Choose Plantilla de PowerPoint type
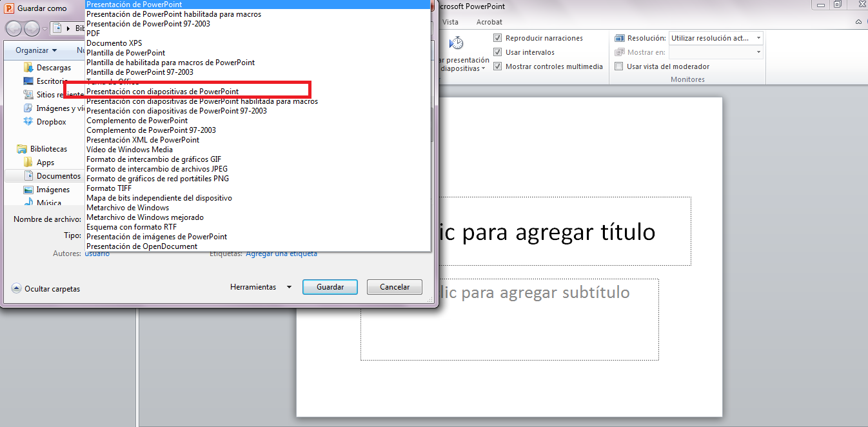The width and height of the screenshot is (868, 427). tap(258, 53)
